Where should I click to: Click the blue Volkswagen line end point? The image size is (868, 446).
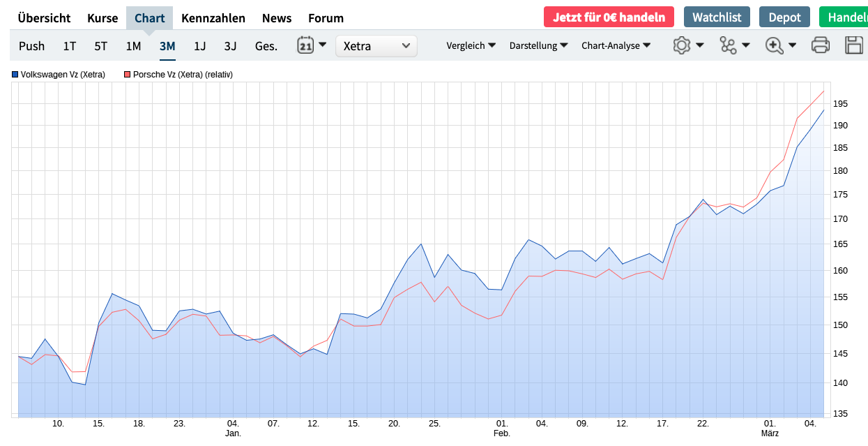[824, 110]
